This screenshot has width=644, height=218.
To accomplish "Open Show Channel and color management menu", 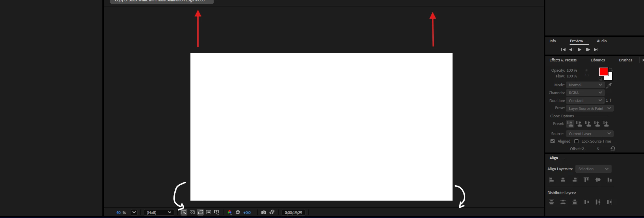I will [230, 213].
